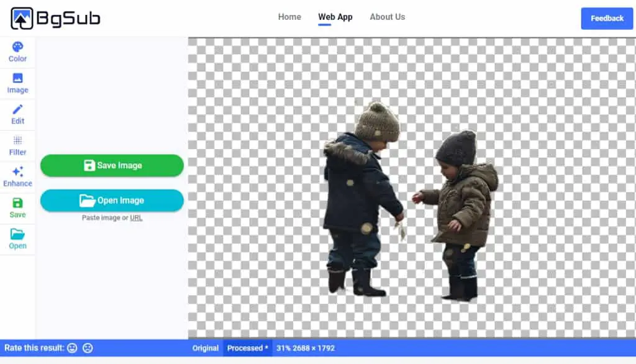The height and width of the screenshot is (364, 636).
Task: Click the Open Image button
Action: [x=112, y=201]
